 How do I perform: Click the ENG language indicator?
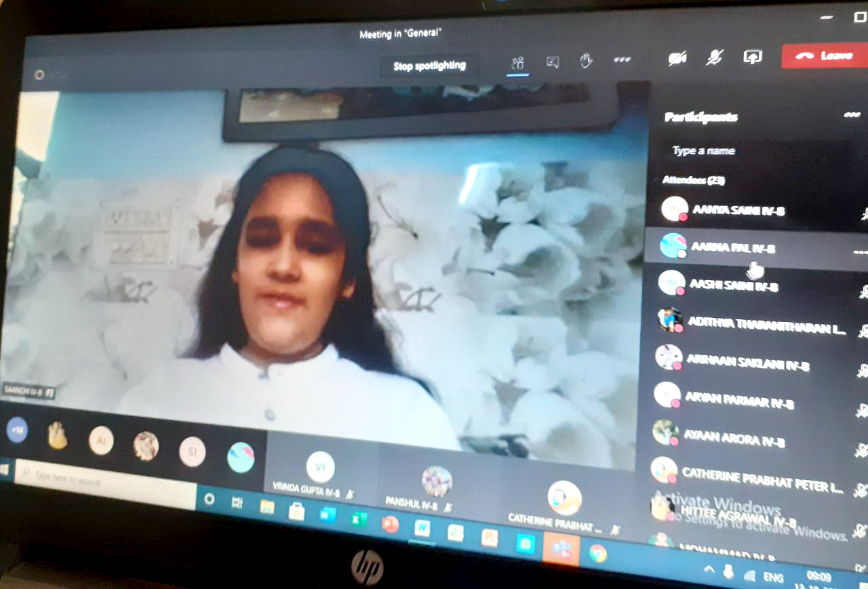tap(773, 577)
